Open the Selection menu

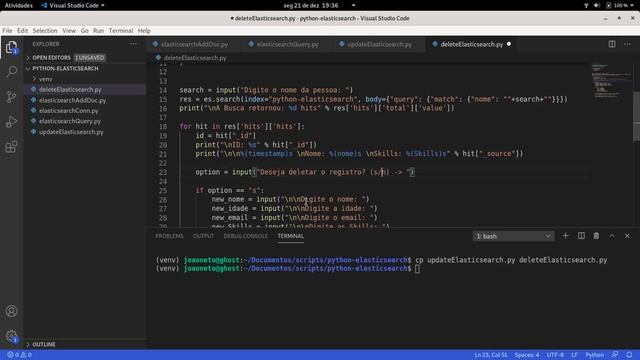pyautogui.click(x=45, y=31)
